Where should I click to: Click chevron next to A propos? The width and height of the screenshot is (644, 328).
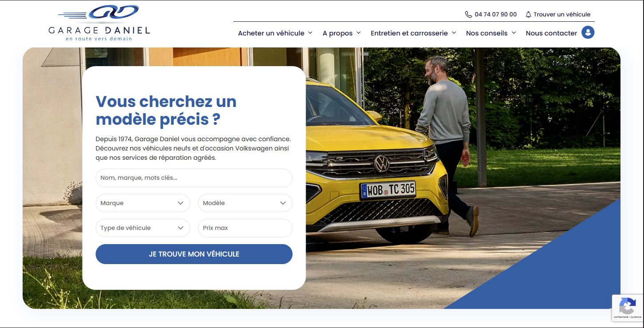point(358,33)
